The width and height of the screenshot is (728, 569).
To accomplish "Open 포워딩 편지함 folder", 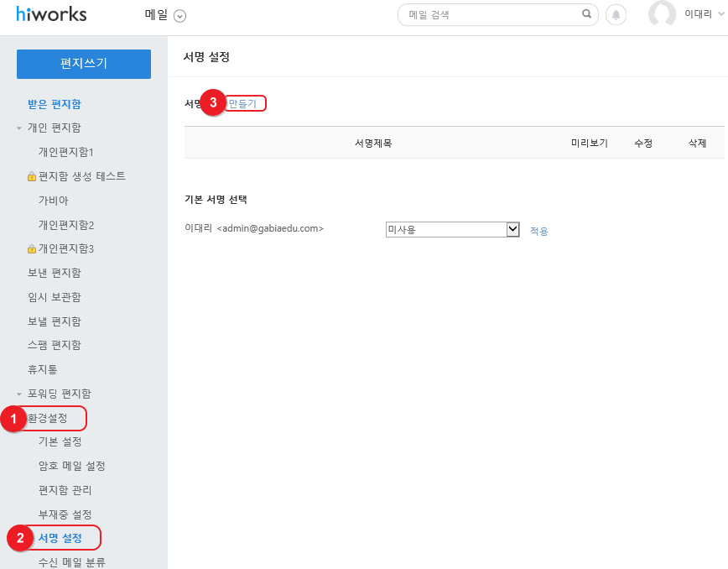I will pos(60,394).
